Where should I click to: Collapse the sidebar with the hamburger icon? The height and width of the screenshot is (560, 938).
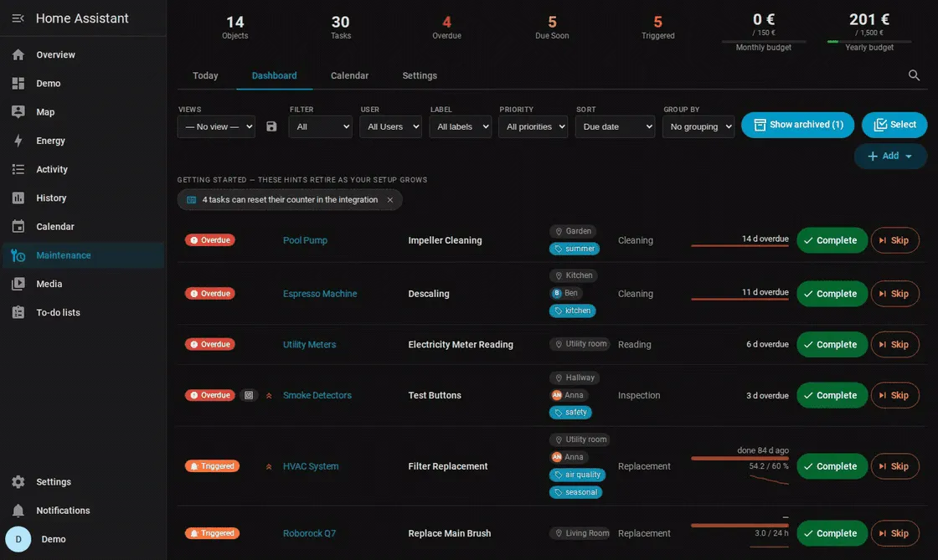[18, 18]
